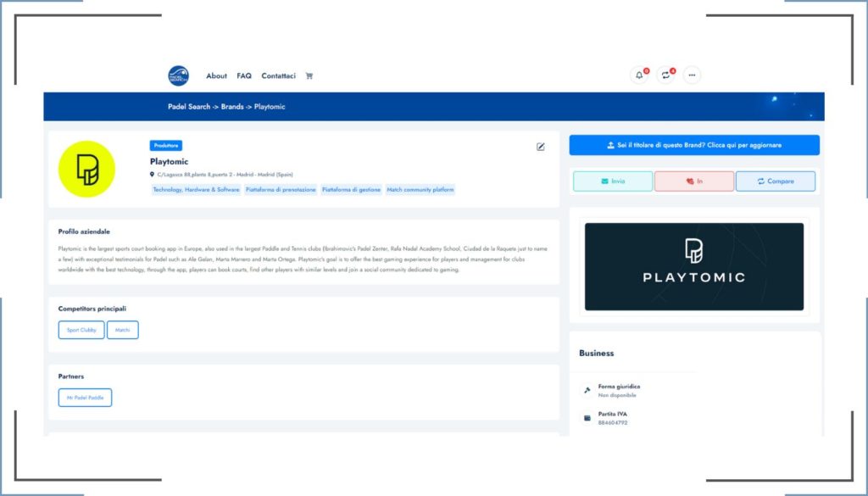
Task: Click the Profilo aziendale heading
Action: pos(84,231)
